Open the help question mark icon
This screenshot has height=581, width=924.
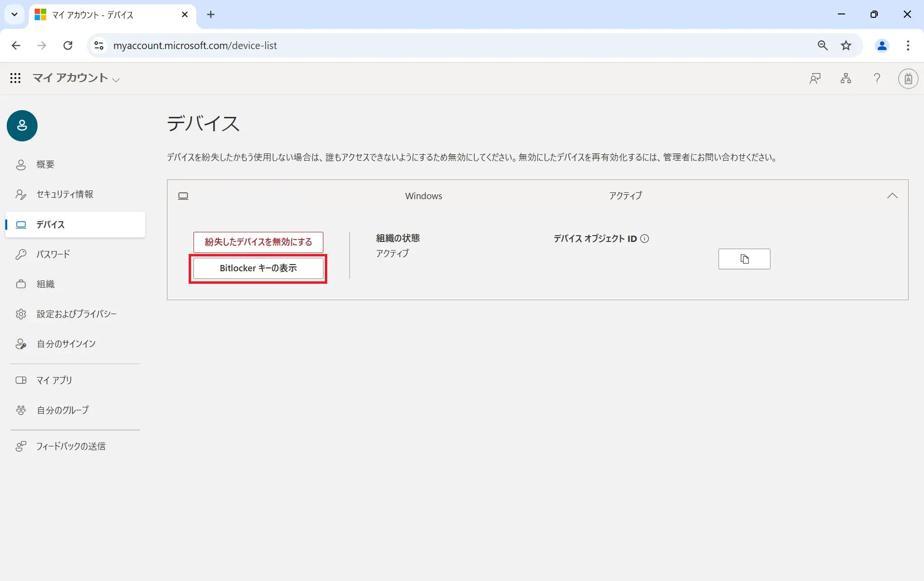point(877,78)
